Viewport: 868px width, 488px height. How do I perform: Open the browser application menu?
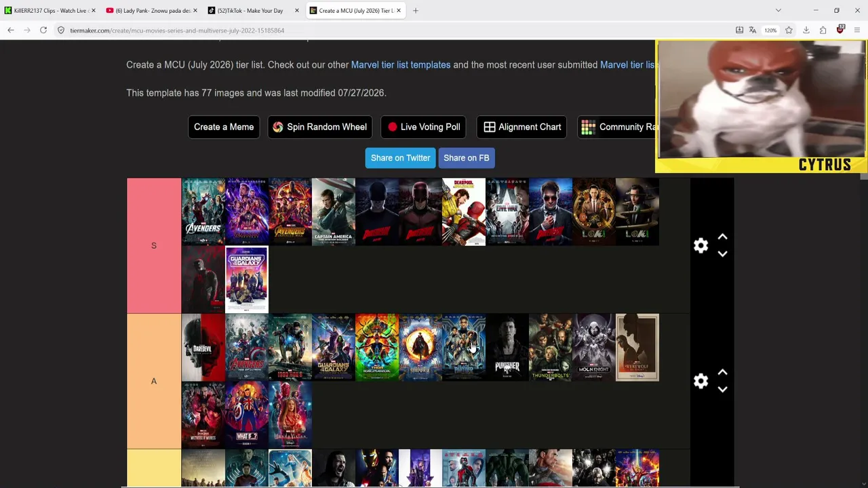(857, 30)
